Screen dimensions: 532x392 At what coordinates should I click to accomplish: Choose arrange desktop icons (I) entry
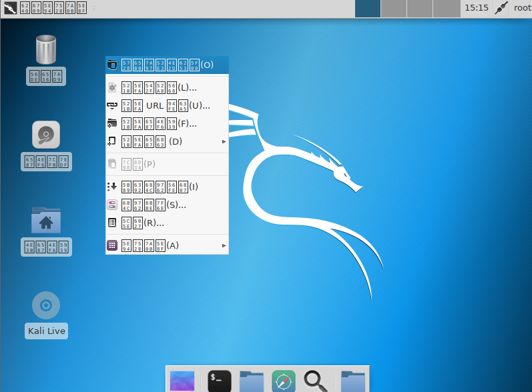pyautogui.click(x=167, y=187)
